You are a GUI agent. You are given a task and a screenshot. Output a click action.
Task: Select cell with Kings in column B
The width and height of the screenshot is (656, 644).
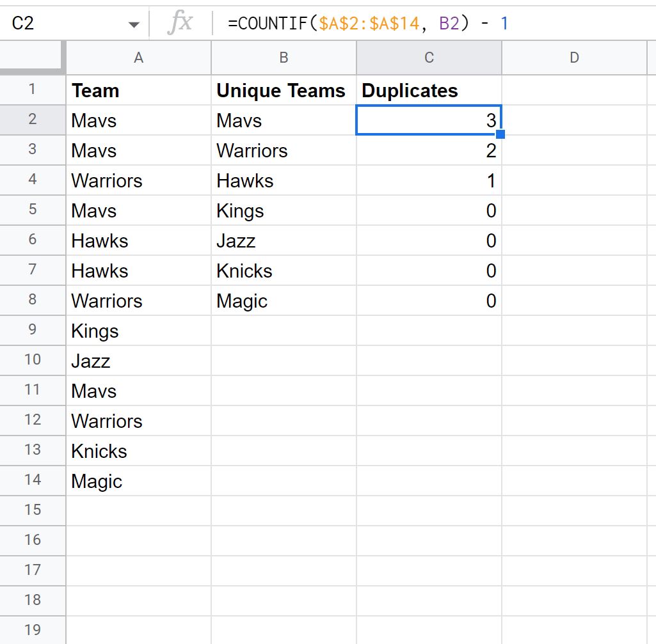pos(284,210)
